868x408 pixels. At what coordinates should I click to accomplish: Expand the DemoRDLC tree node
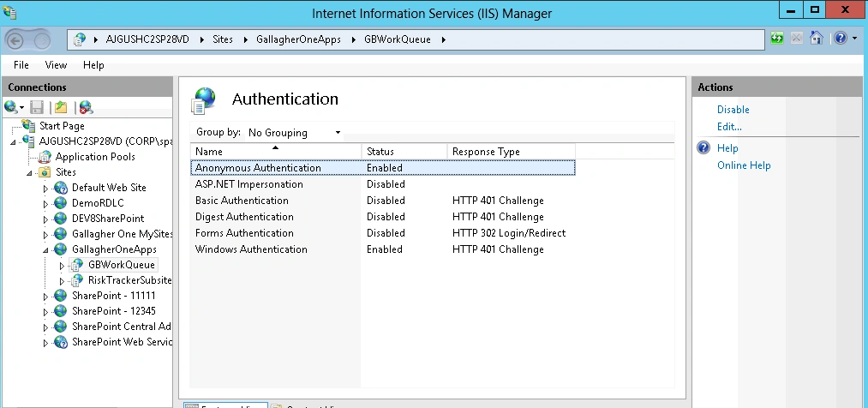coord(46,204)
